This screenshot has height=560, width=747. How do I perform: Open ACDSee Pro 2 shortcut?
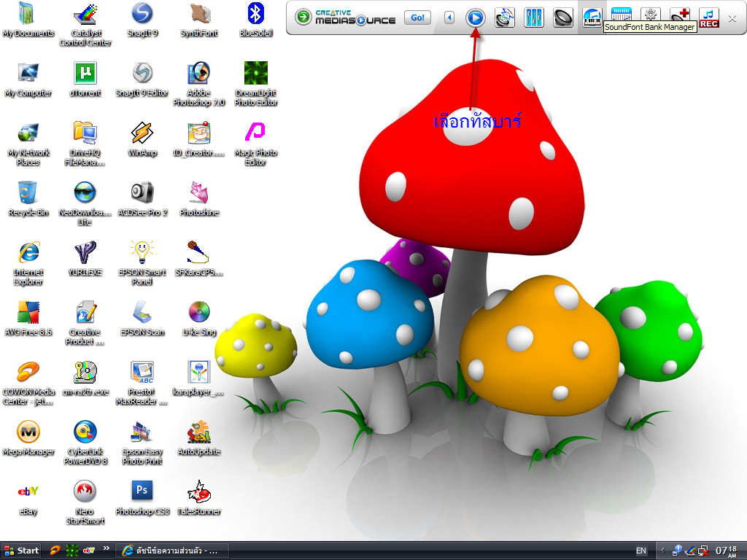coord(142,199)
